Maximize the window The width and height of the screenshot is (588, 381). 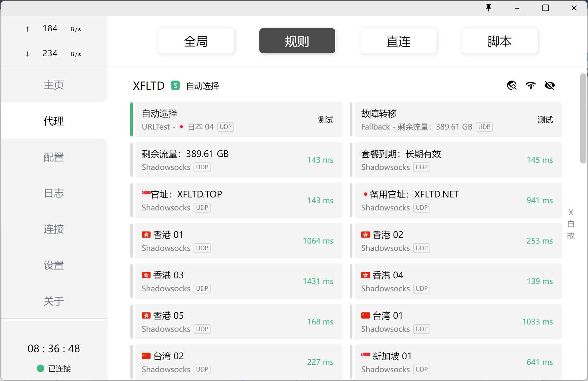546,8
